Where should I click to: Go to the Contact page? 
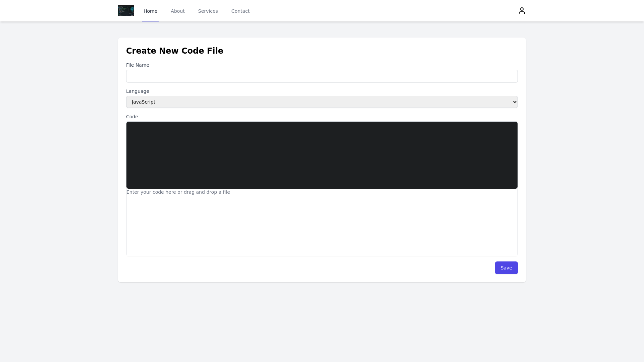point(240,11)
